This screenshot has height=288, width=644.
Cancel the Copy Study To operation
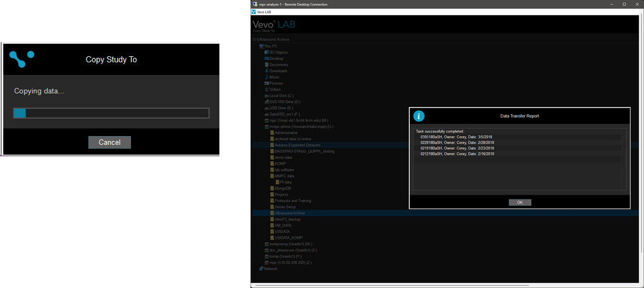coord(110,142)
